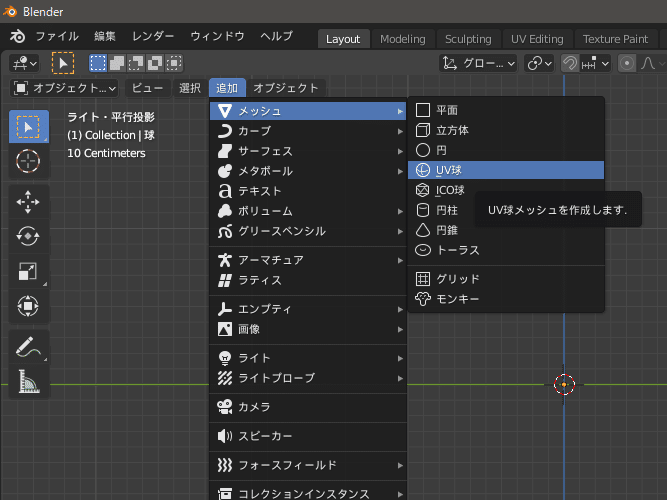Add a カメラ object

click(308, 407)
